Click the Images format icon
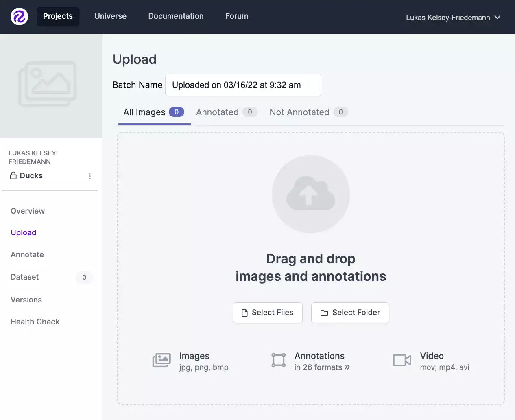Viewport: 515px width, 420px height. click(161, 360)
